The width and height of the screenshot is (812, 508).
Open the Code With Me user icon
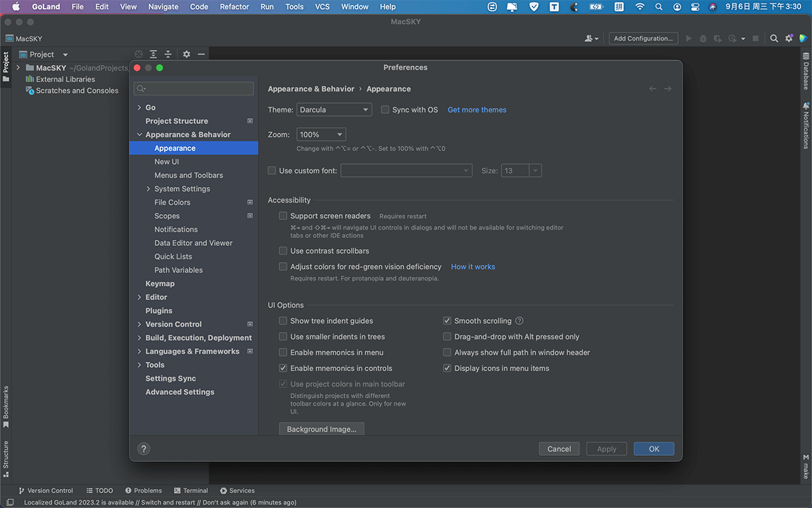coord(591,39)
